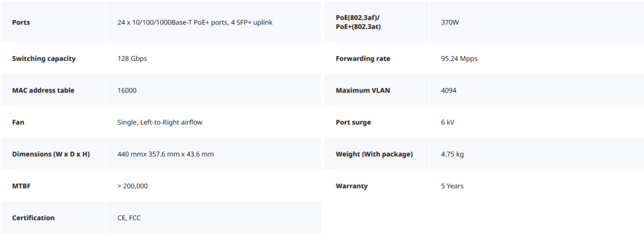The height and width of the screenshot is (234, 644).
Task: Click the MAC address table label
Action: pyautogui.click(x=43, y=91)
